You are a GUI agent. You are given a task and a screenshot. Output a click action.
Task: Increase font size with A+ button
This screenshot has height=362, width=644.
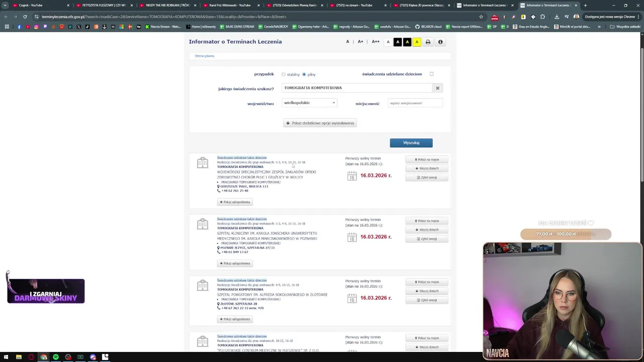coord(360,42)
